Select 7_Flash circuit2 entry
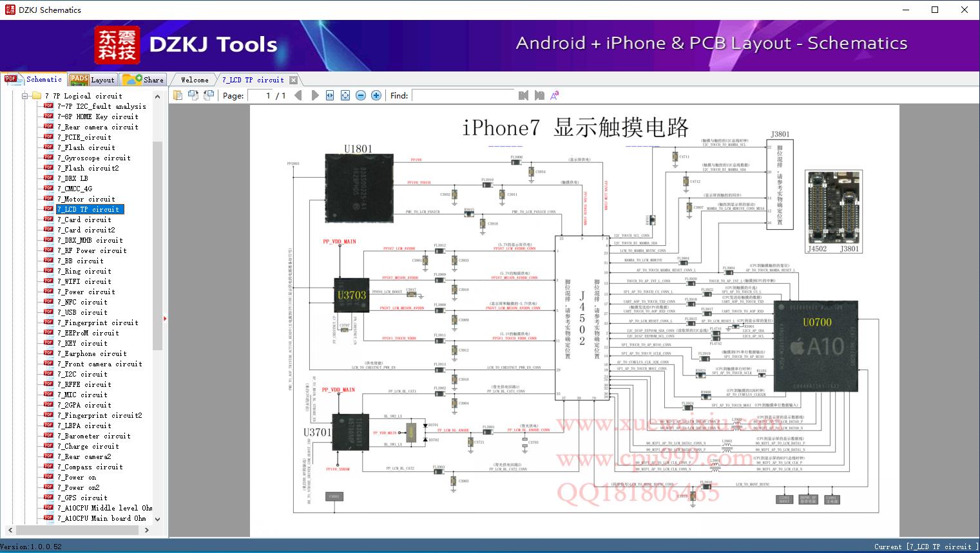 (88, 168)
